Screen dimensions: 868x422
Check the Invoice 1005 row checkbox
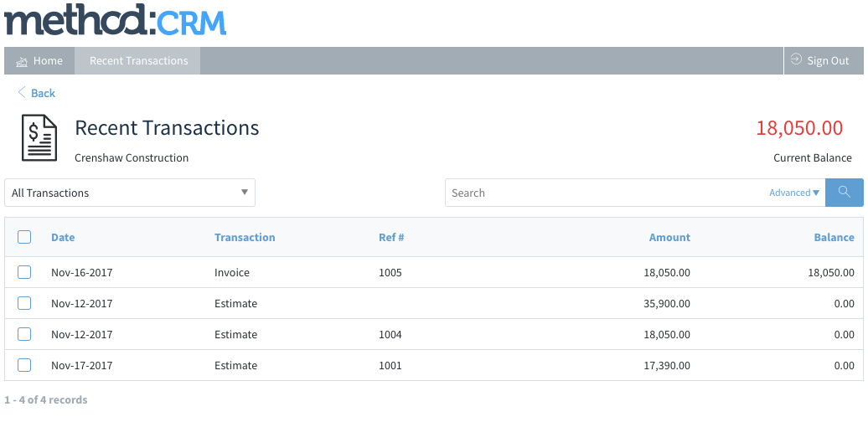24,272
